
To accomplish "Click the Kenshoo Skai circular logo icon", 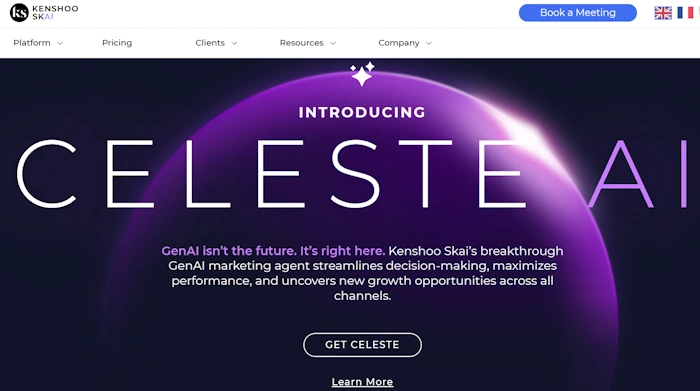I will pyautogui.click(x=19, y=12).
